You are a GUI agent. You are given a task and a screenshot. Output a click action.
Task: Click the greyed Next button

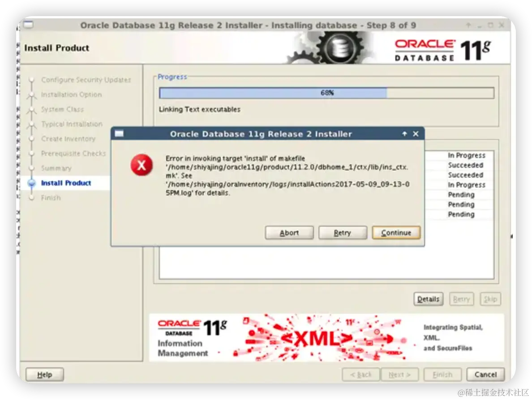399,374
